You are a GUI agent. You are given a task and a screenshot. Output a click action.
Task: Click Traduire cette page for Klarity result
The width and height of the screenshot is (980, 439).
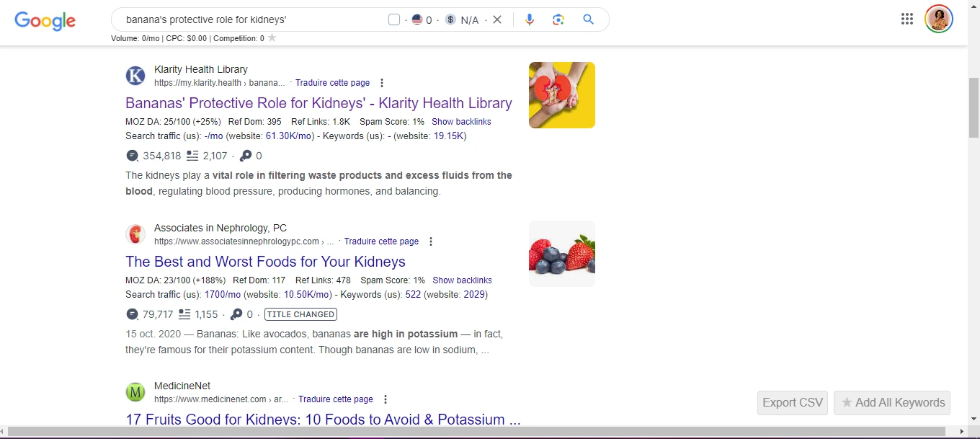tap(332, 83)
